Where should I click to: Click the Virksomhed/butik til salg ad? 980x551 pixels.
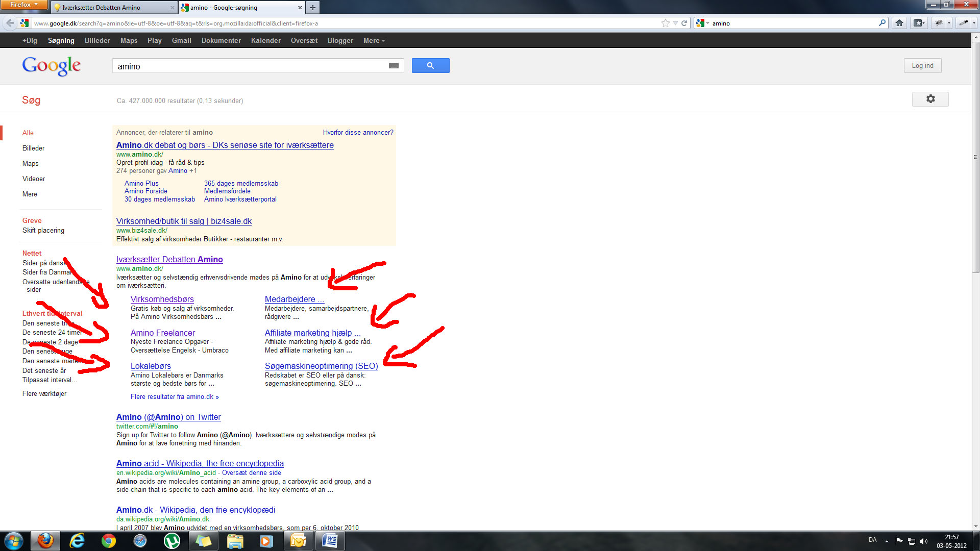[x=184, y=221]
